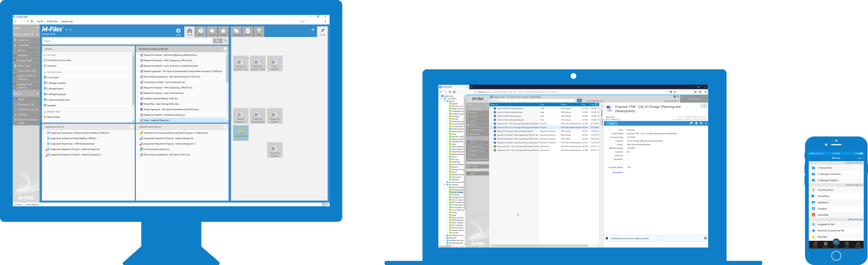The image size is (868, 265).
Task: Collapse the 'View and Modify' sidebar section
Action: [x=37, y=34]
